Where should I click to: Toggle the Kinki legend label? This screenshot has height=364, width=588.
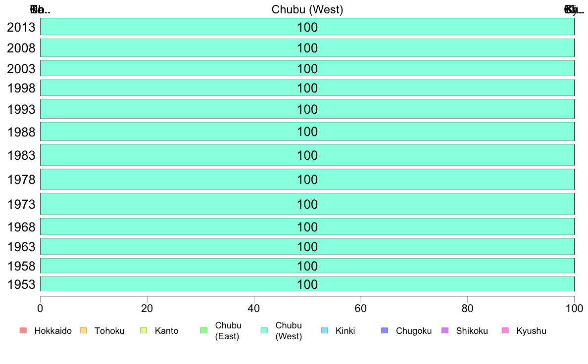[345, 331]
